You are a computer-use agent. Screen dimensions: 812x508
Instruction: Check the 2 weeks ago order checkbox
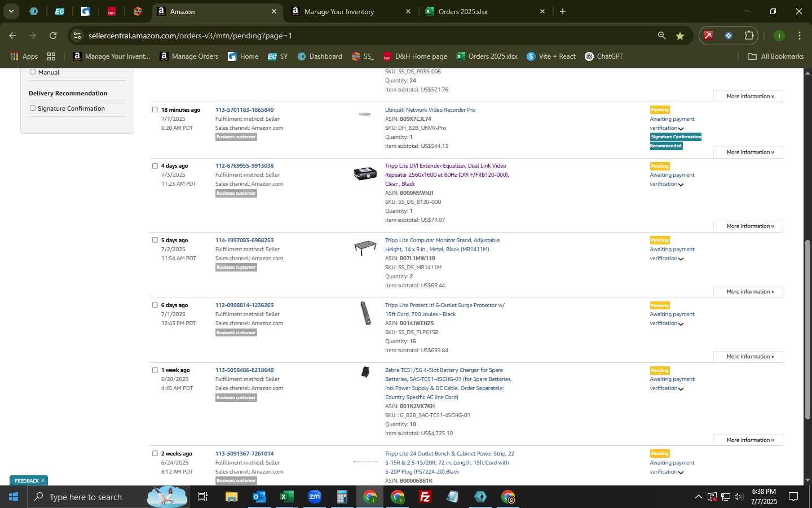(155, 453)
